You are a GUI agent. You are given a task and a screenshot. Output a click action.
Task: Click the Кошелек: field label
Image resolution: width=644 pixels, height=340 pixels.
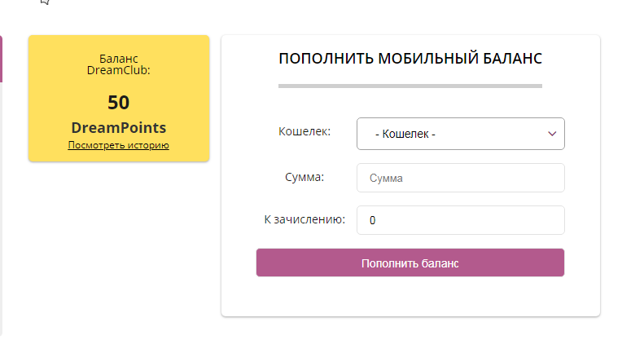click(304, 130)
